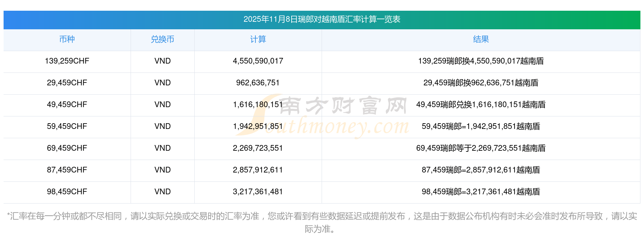
Task: Click the 139,259CHF cell
Action: (67, 61)
